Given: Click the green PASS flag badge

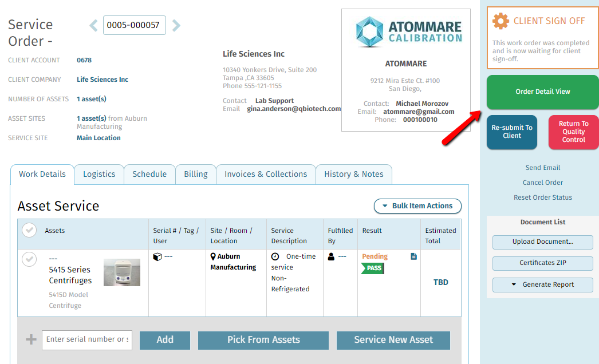Looking at the screenshot, I should 372,268.
